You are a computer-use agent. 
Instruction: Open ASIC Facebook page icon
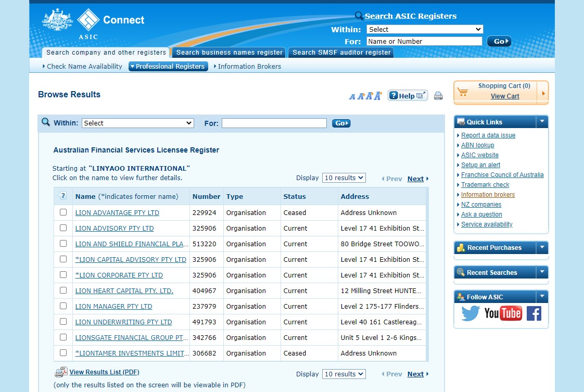[x=534, y=313]
